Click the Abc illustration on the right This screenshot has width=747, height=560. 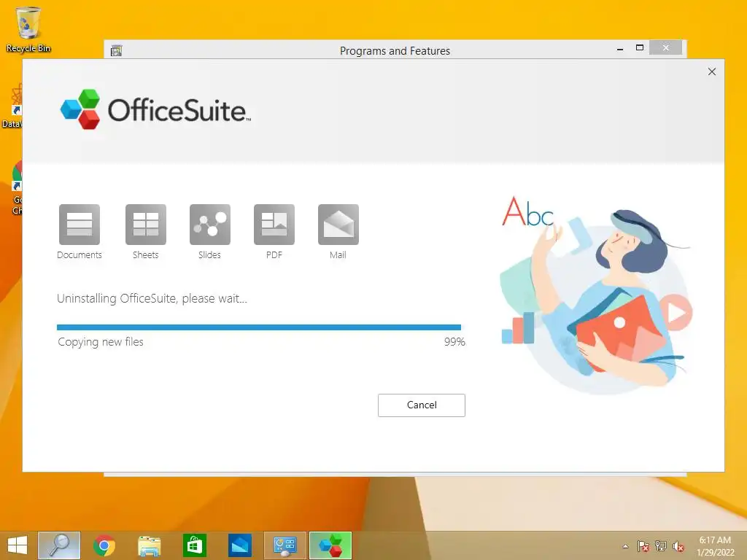point(527,211)
